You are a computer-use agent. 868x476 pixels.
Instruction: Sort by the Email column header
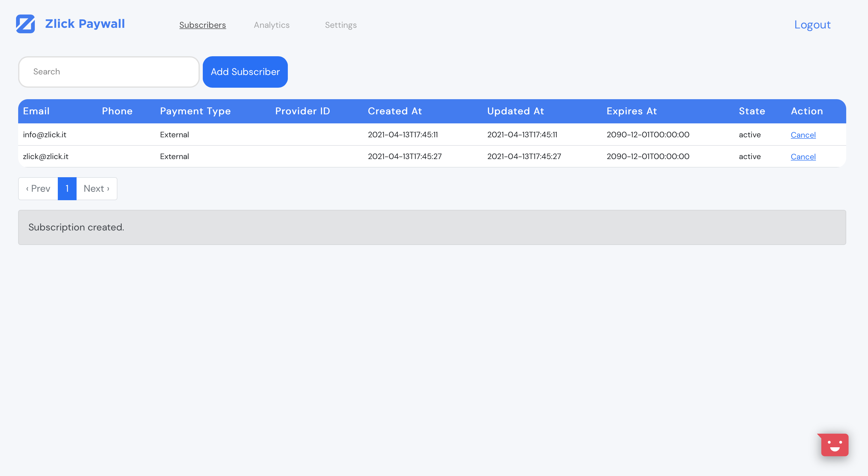[36, 111]
